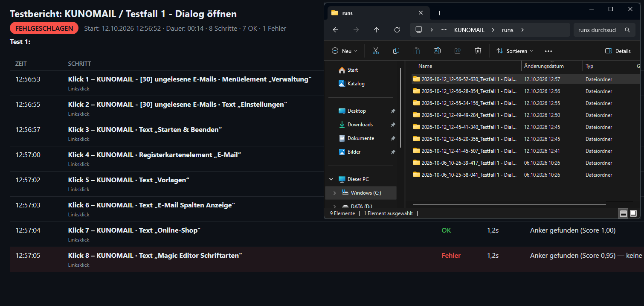Click the Fehler status in Klick 8 row

tap(451, 256)
